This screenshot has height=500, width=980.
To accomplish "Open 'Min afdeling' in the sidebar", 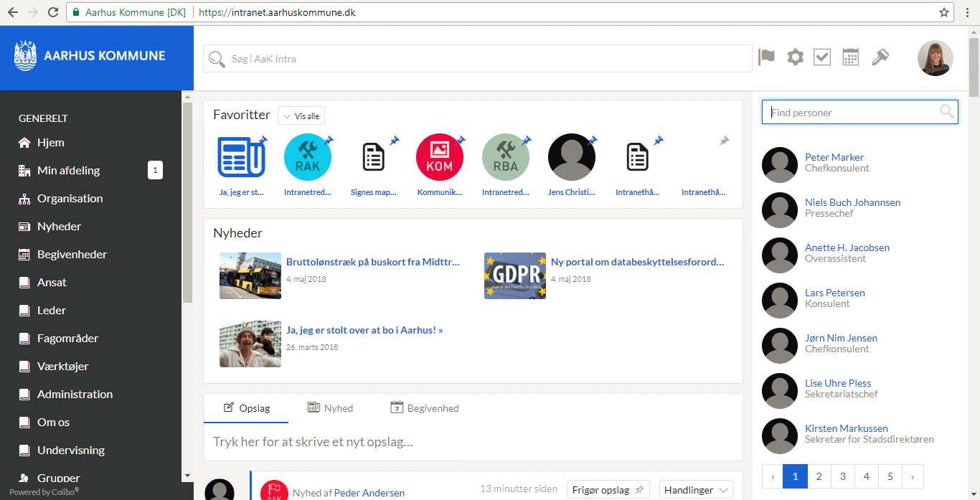I will pos(69,171).
